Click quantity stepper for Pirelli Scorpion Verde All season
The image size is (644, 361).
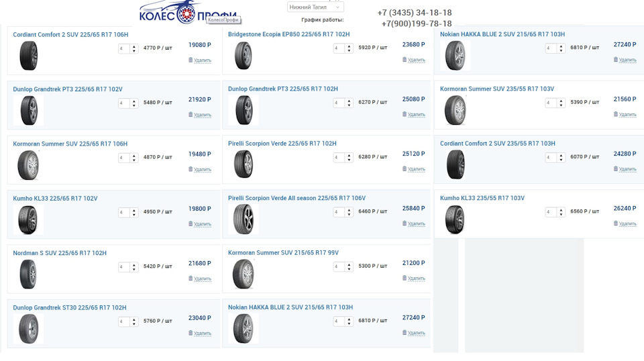click(349, 212)
